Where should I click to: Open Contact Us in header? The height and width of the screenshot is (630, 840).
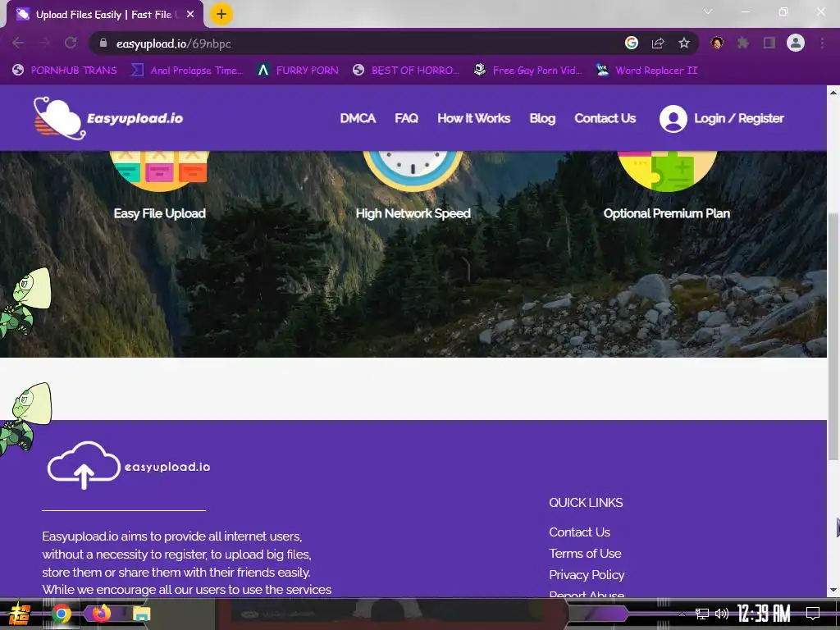(605, 118)
